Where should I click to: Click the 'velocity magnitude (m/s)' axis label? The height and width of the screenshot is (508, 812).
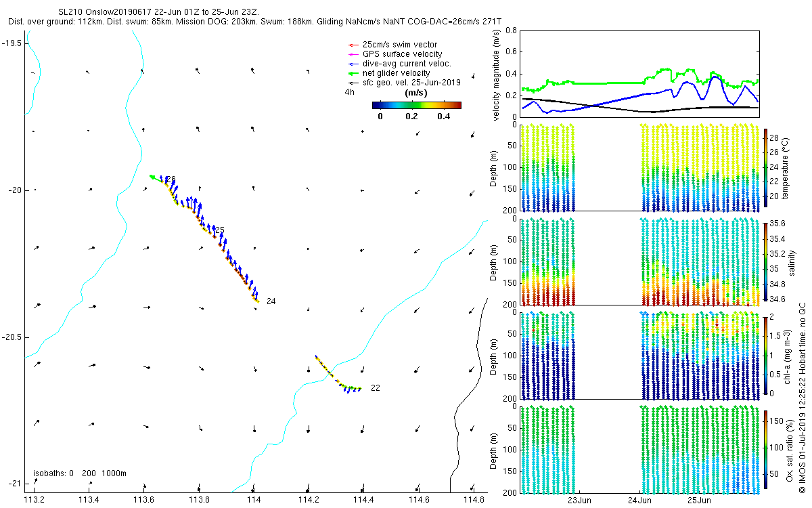(x=497, y=75)
